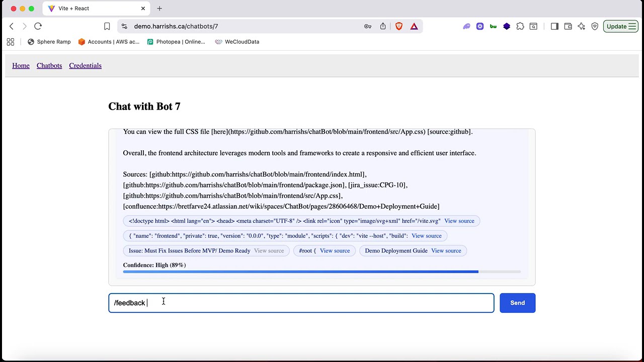The height and width of the screenshot is (362, 644).
Task: Click the menu lines inside the Update button
Action: [632, 26]
